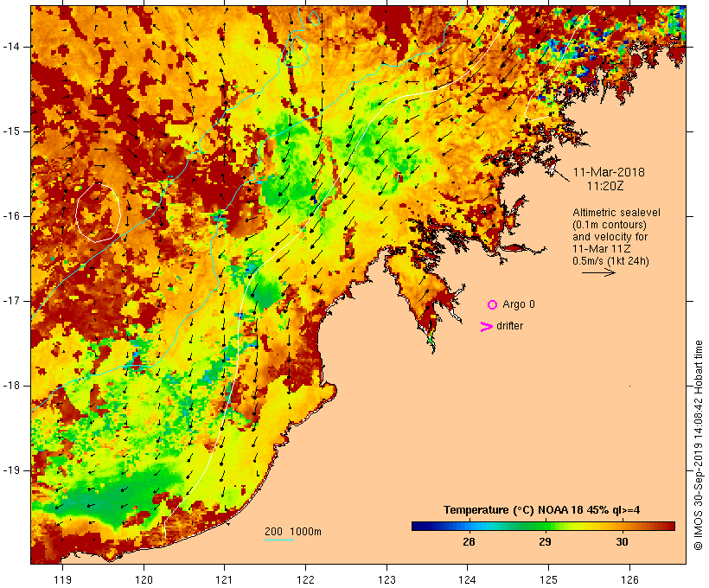Click the longitude axis label '126'
Screen dimensions: 709x588
pyautogui.click(x=629, y=579)
